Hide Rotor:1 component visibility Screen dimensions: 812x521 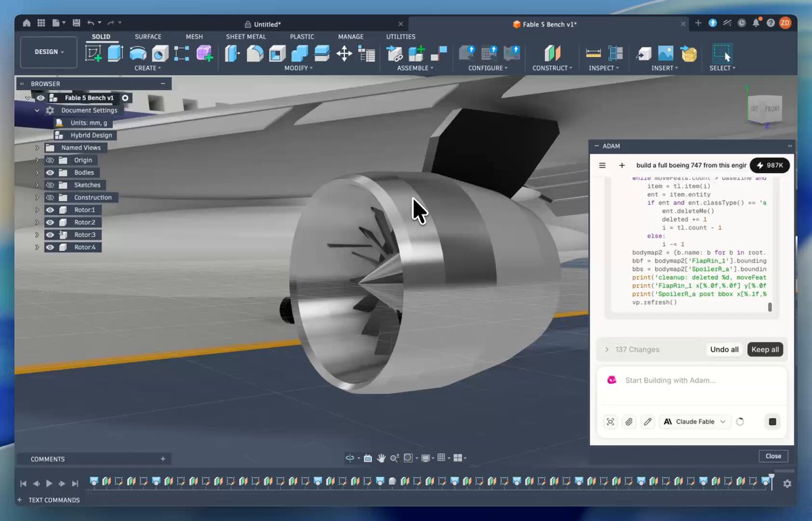[x=50, y=210]
